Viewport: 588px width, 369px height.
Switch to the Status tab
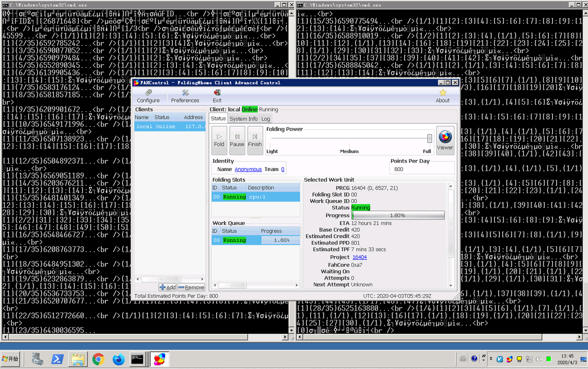tap(218, 119)
